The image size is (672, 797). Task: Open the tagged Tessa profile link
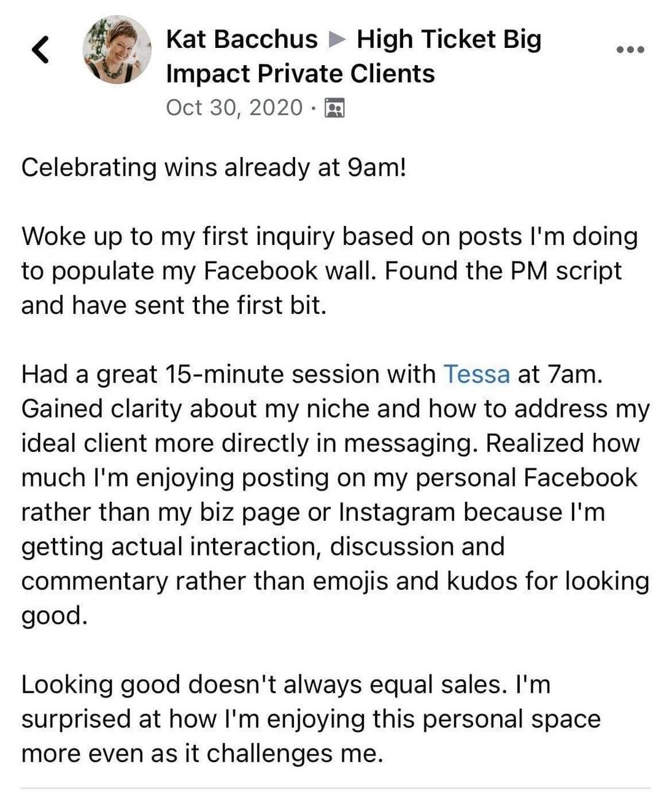coord(476,374)
